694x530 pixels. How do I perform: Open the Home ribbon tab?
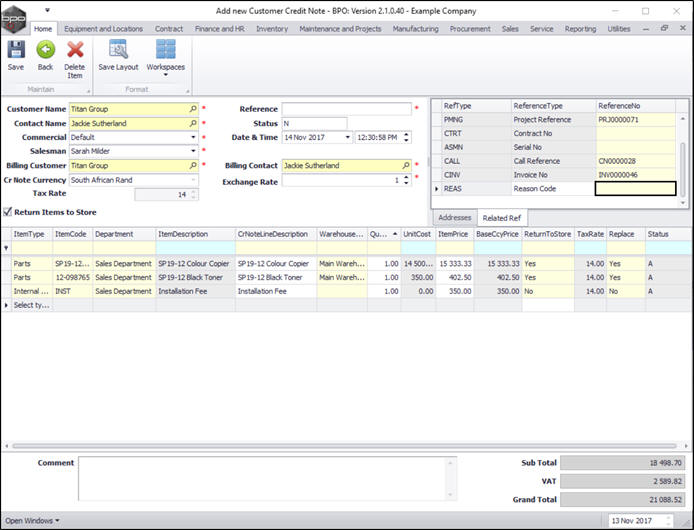click(43, 29)
